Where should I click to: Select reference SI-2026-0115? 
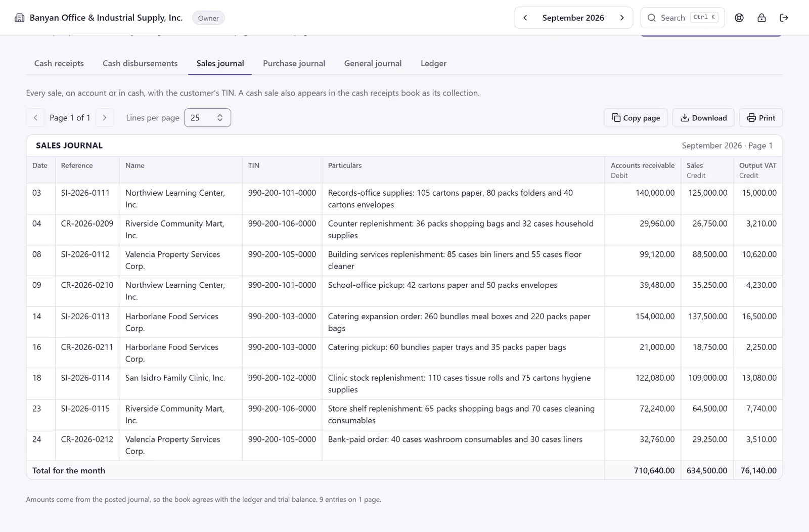click(x=85, y=409)
